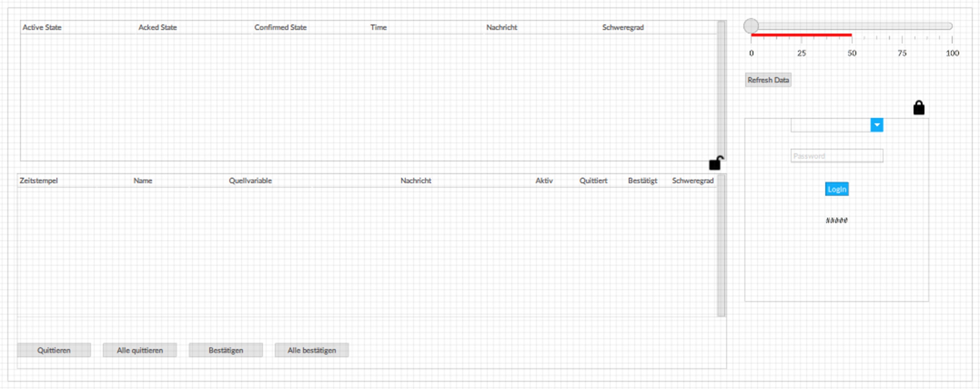The height and width of the screenshot is (389, 980).
Task: Click the ##### placeholder text under Login
Action: (837, 220)
